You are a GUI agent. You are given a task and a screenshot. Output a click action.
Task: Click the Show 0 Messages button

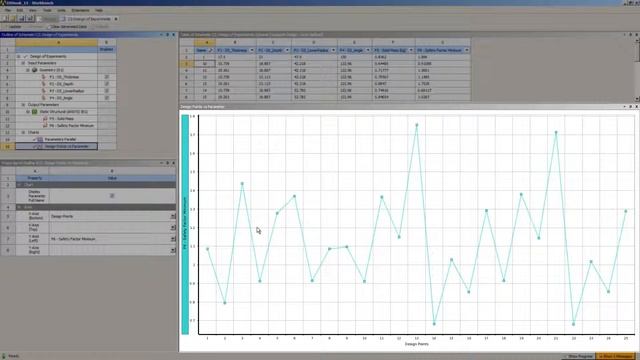(x=616, y=356)
